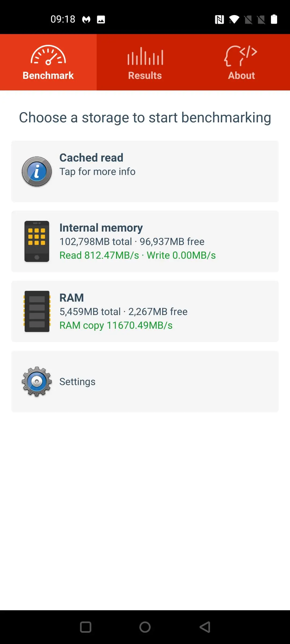290x644 pixels.
Task: Tap the RAM copy 11670.49MB/s result
Action: (x=116, y=325)
